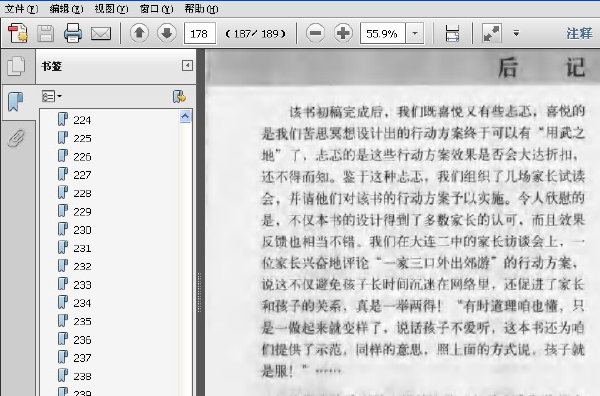Click the zoom percentage field 55.9%
600x396 pixels.
pos(382,34)
